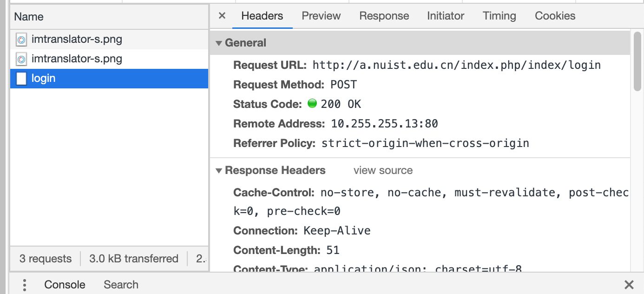
Task: Click the Name column header
Action: coord(109,17)
